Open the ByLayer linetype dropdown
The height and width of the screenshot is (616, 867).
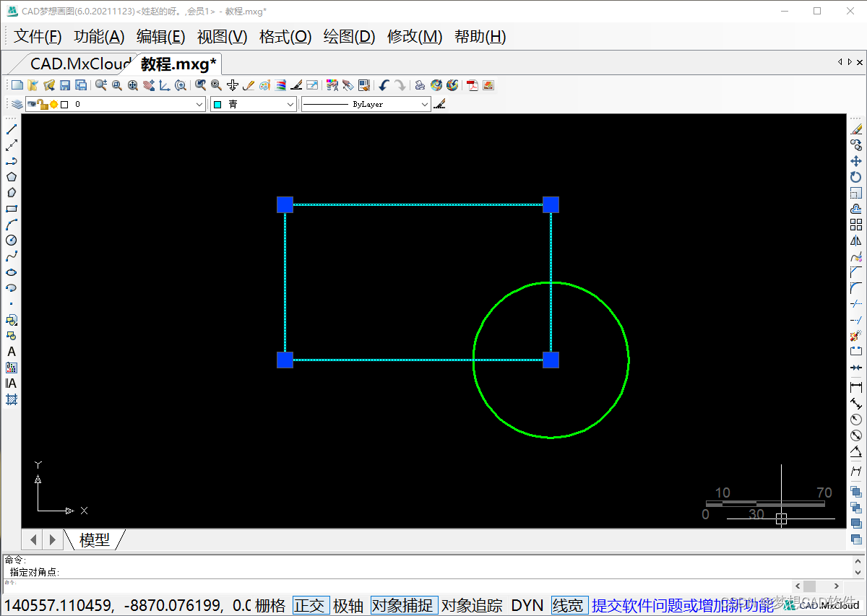coord(366,104)
